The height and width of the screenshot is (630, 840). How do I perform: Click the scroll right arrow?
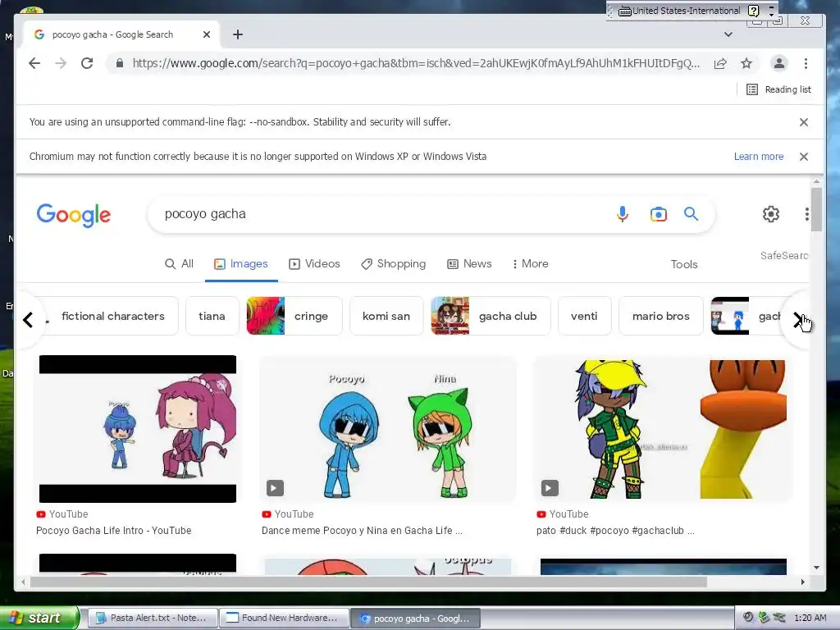pos(802,582)
